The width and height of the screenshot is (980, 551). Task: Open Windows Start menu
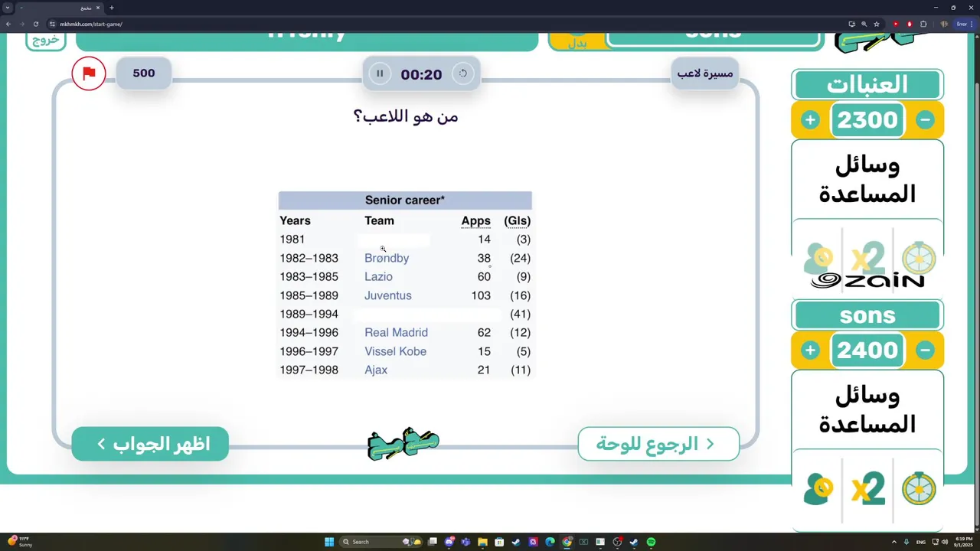329,542
